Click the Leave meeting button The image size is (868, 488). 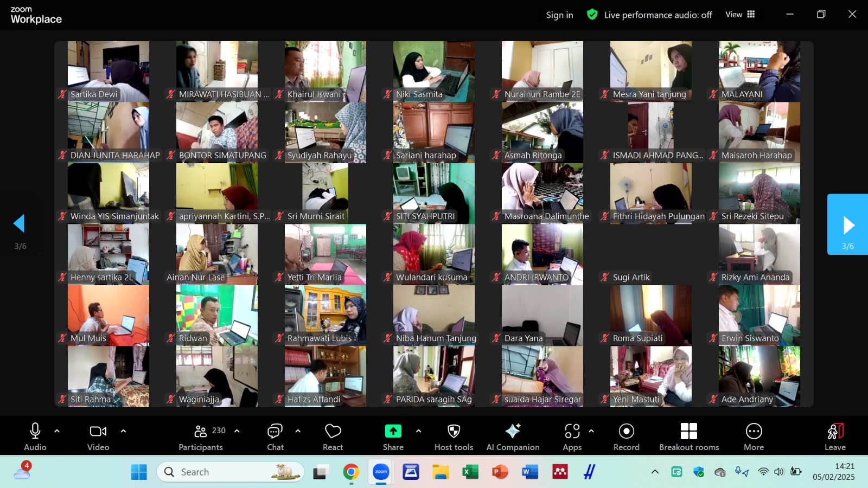pos(835,436)
